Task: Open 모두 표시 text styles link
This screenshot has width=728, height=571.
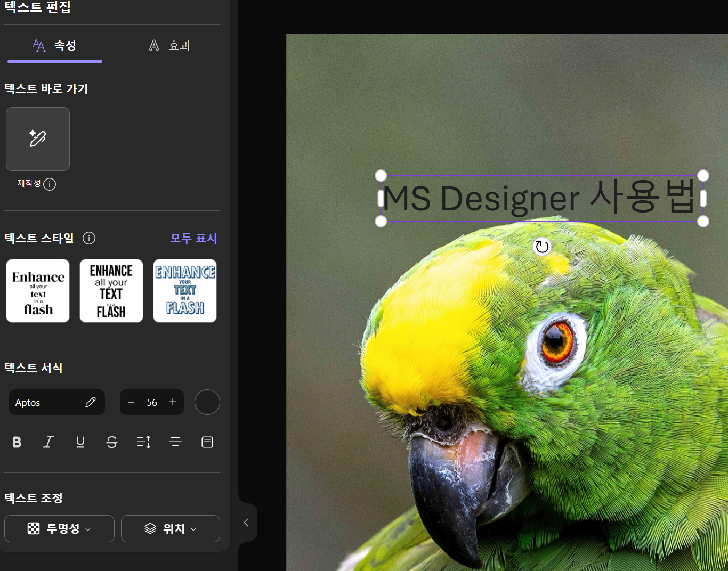Action: pyautogui.click(x=193, y=238)
